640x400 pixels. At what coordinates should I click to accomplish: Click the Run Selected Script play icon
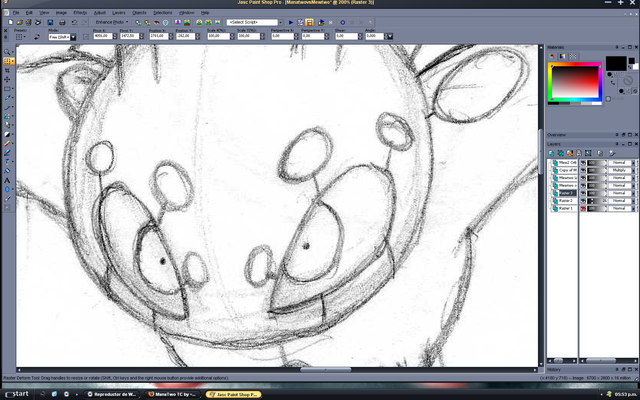pos(290,22)
